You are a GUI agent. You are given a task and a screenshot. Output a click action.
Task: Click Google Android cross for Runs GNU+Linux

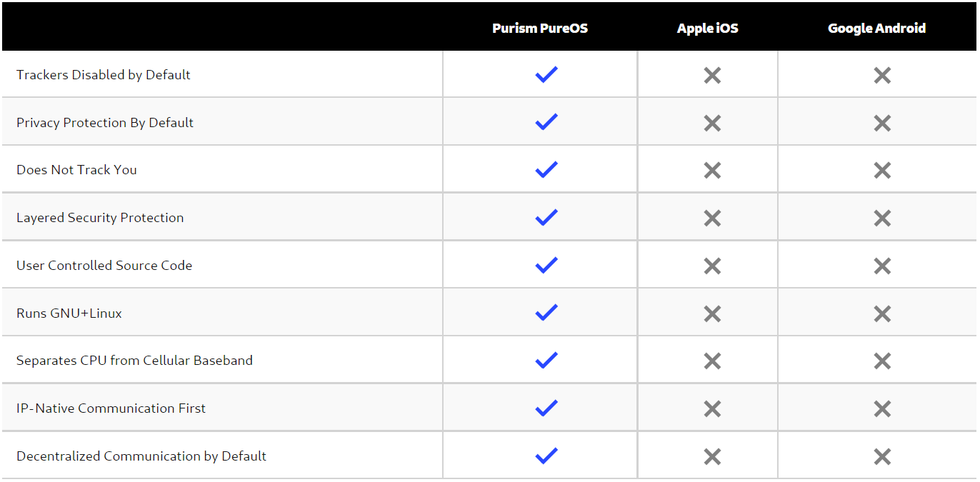[882, 313]
